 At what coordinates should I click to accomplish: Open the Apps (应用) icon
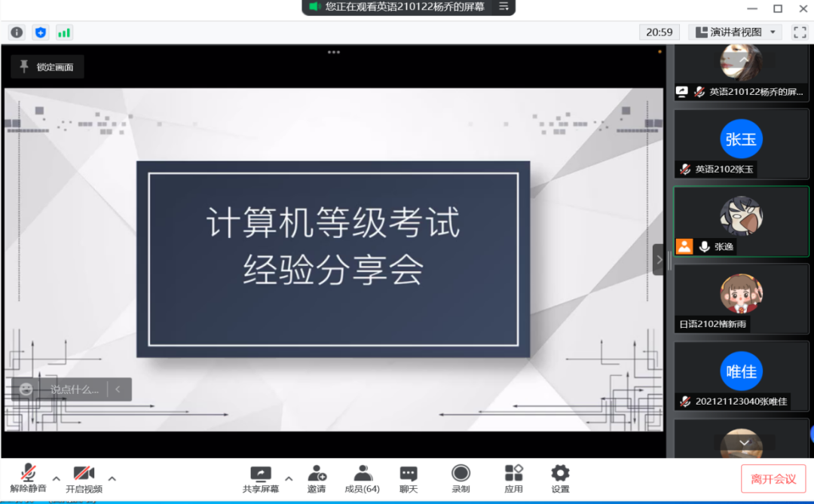[x=514, y=478]
